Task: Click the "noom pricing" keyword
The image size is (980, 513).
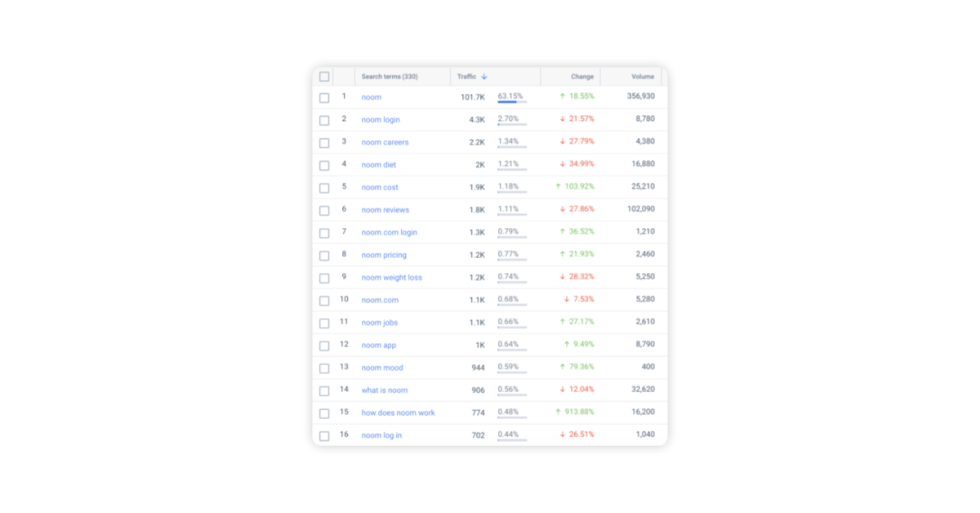Action: click(383, 255)
